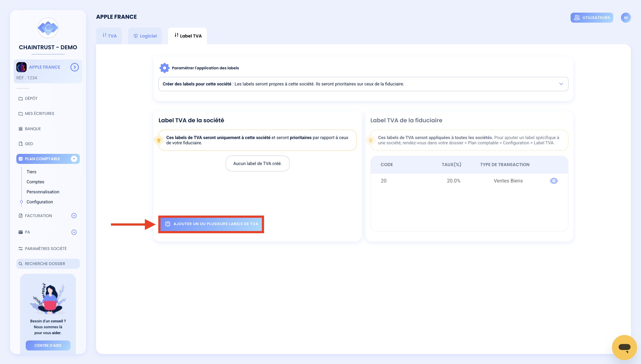The image size is (641, 364).
Task: Select the Label TVA tab
Action: tap(188, 36)
